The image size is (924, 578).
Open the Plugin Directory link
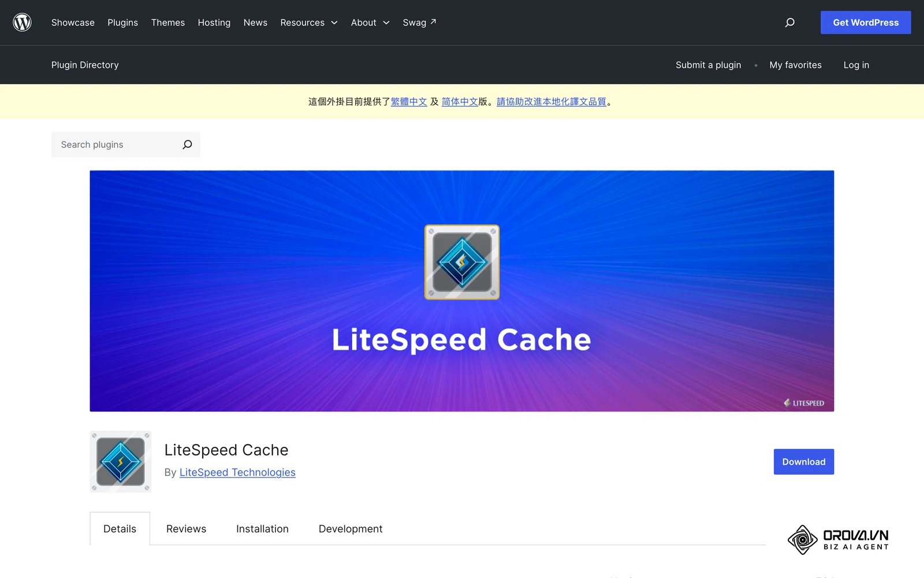click(x=85, y=65)
